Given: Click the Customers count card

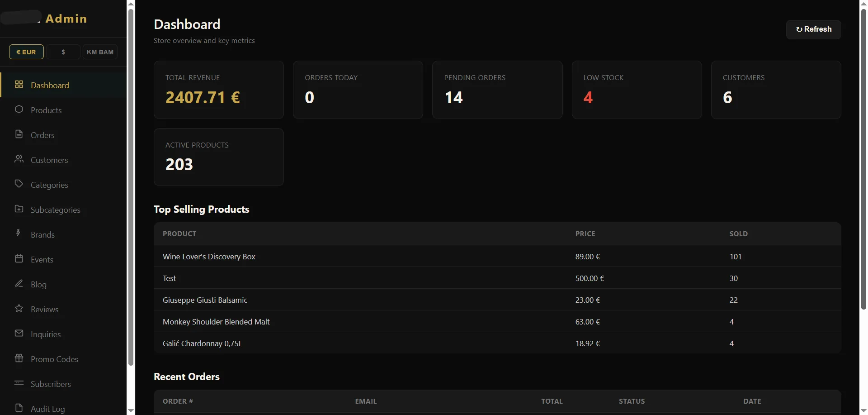Looking at the screenshot, I should pos(776,90).
